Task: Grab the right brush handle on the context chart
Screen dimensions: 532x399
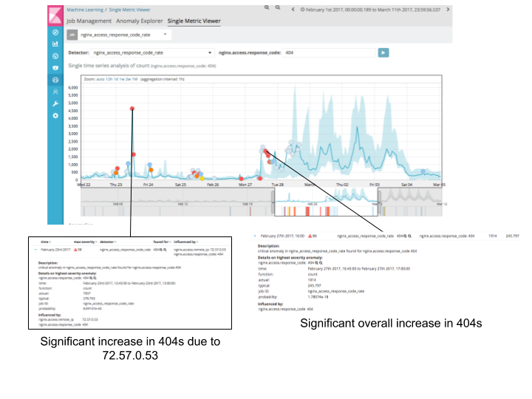Action: (x=379, y=202)
